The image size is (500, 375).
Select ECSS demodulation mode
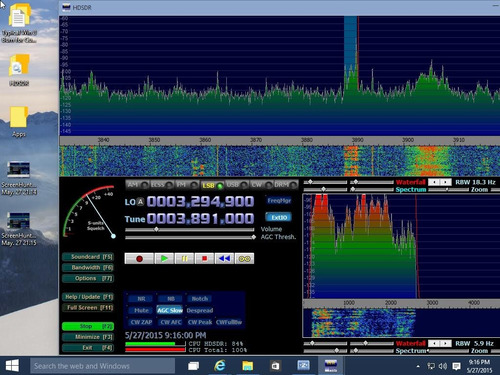tap(162, 185)
